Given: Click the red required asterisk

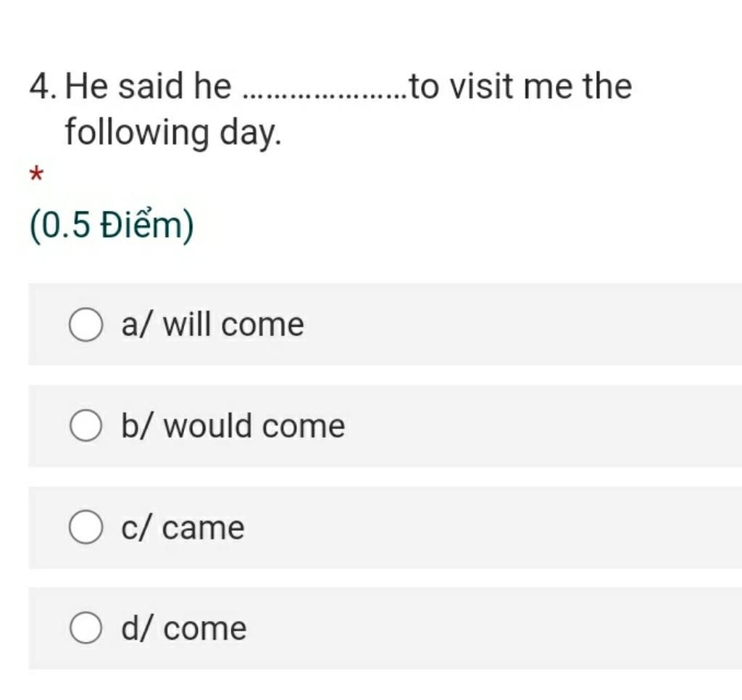Looking at the screenshot, I should [x=36, y=175].
